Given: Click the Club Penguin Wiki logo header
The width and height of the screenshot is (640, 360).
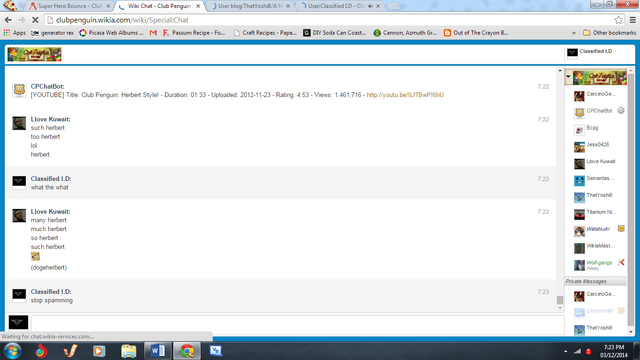Looking at the screenshot, I should [x=34, y=54].
